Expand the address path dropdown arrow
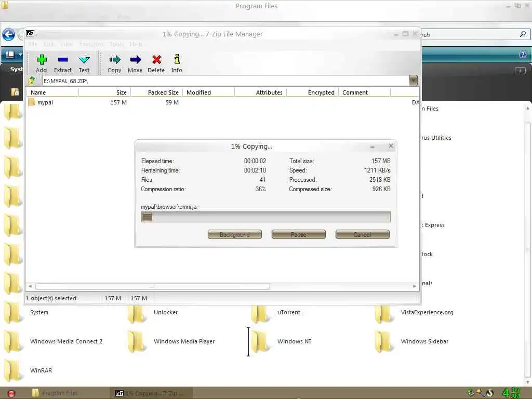 point(413,81)
